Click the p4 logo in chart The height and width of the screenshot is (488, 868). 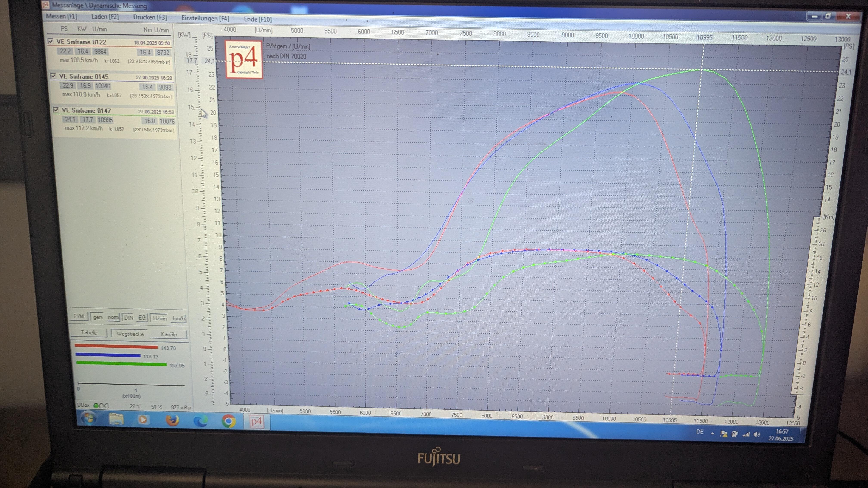(x=244, y=59)
